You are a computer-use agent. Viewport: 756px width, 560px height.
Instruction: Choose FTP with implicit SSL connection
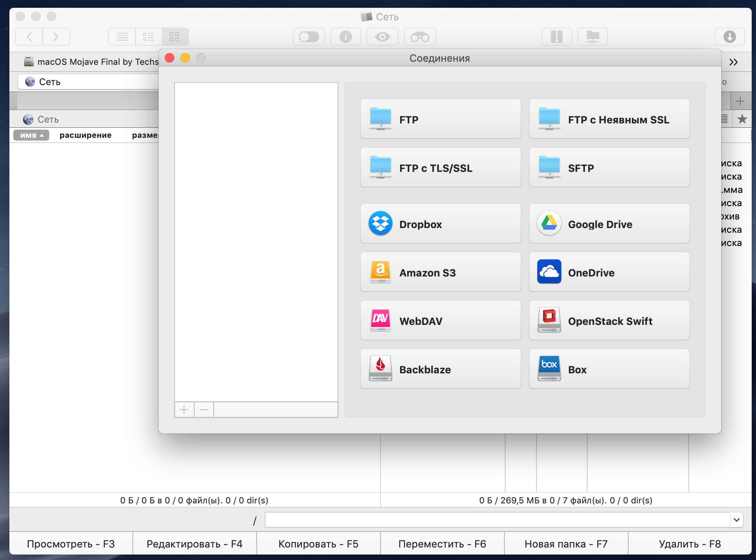pos(609,119)
